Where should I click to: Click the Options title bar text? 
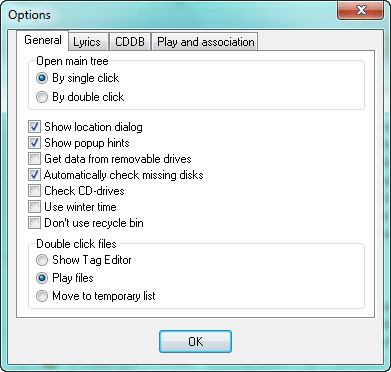click(x=29, y=15)
